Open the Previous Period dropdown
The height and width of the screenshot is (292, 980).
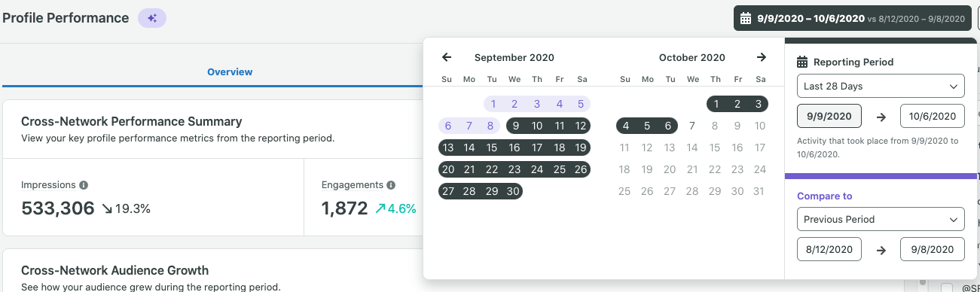click(881, 220)
